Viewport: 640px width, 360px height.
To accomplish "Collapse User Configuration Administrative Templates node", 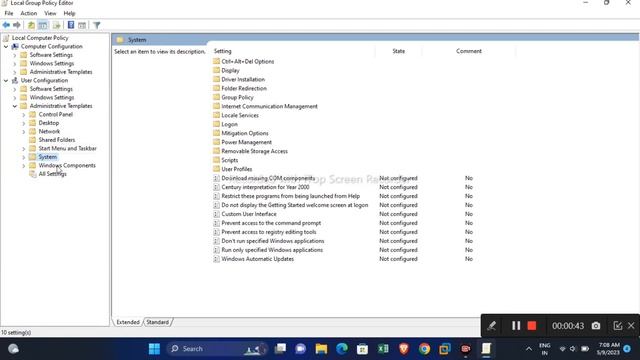I will [15, 106].
